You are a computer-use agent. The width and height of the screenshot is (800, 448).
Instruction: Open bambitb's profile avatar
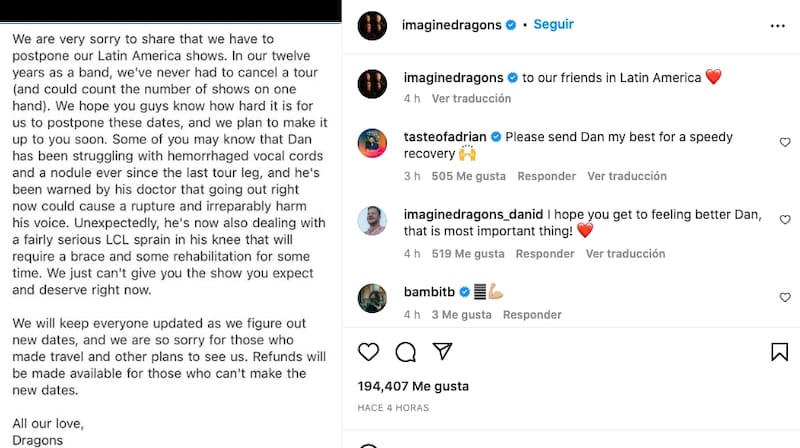click(x=372, y=299)
